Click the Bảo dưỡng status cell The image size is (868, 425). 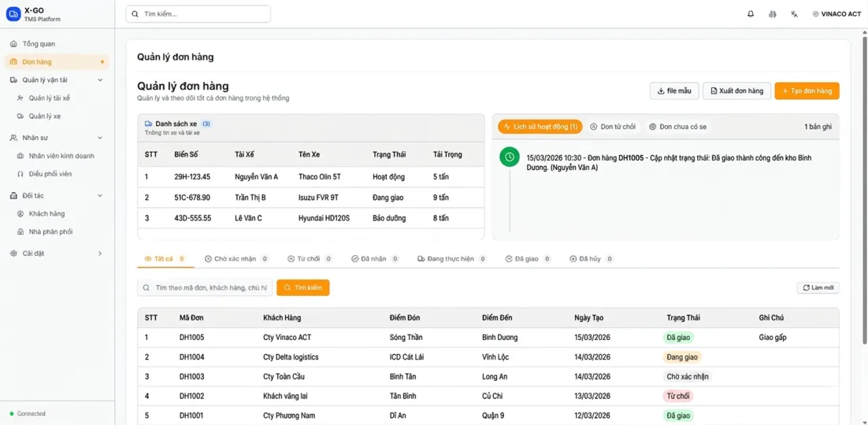(x=389, y=218)
